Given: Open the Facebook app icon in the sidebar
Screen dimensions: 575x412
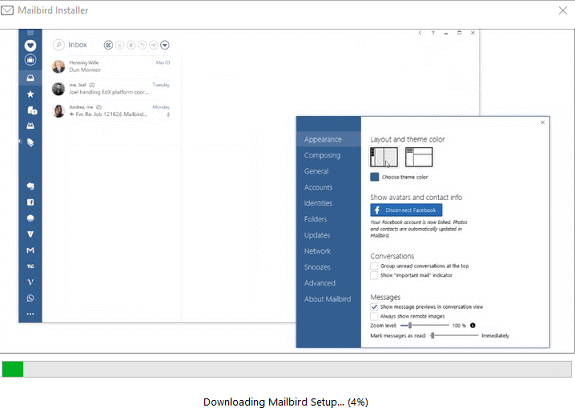Looking at the screenshot, I should tap(30, 202).
